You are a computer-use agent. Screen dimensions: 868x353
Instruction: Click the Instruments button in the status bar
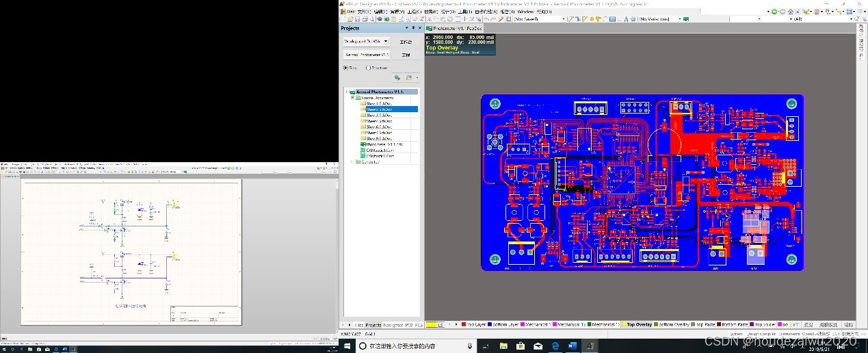pyautogui.click(x=789, y=334)
